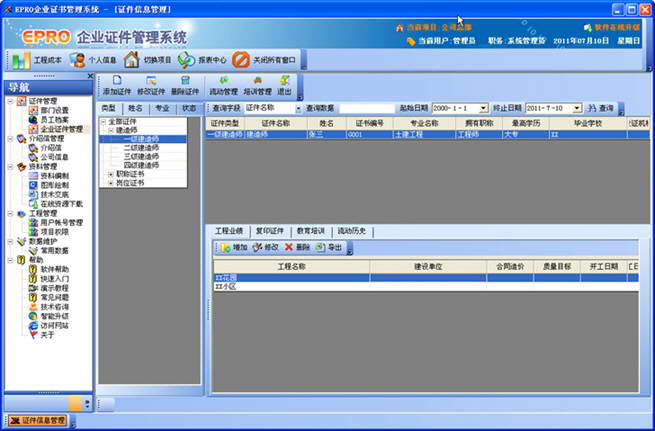
Task: Click the 修改证件 icon
Action: tap(151, 81)
